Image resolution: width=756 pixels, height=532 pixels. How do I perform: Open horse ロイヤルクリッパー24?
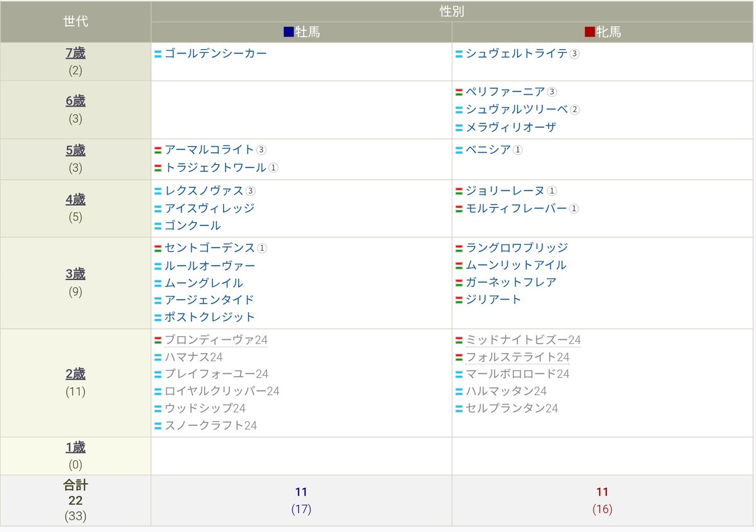(222, 391)
